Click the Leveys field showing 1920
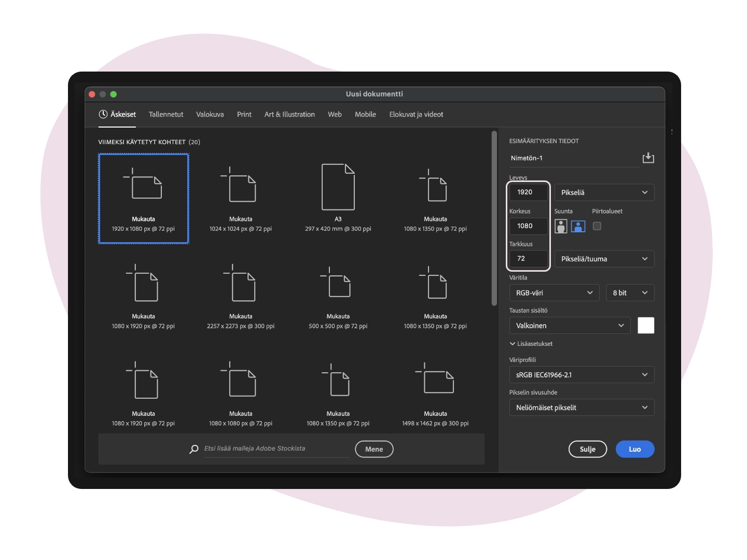The image size is (747, 560). (529, 192)
